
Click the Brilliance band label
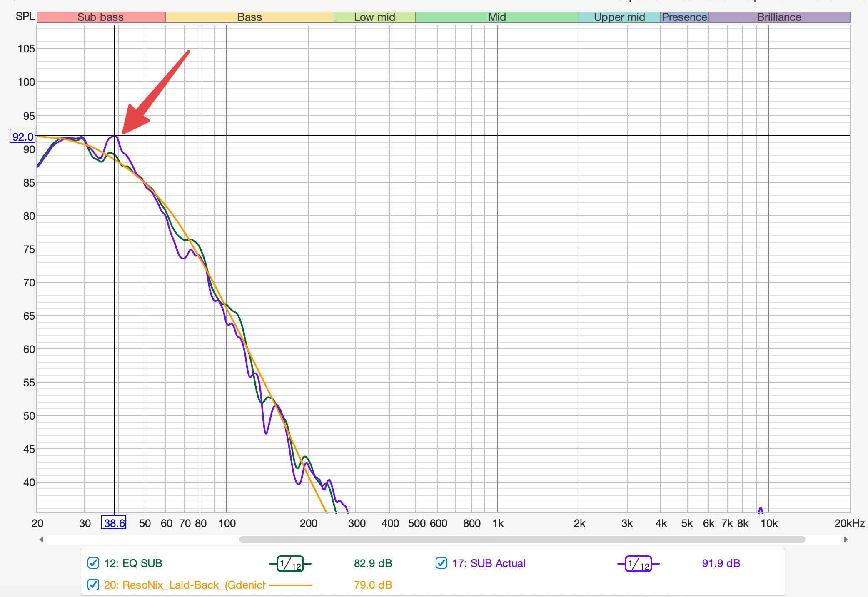pyautogui.click(x=779, y=17)
